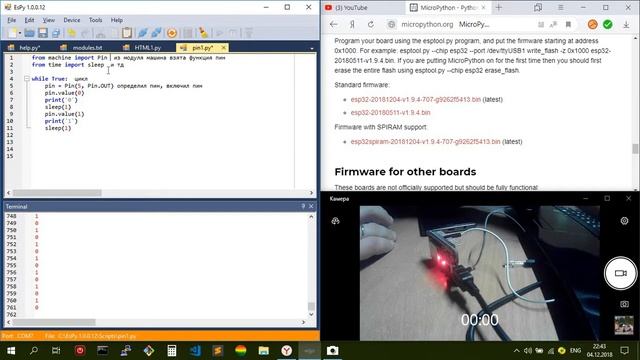Open esp32-20181204-v1.9.4-707 firmware link

tap(416, 100)
